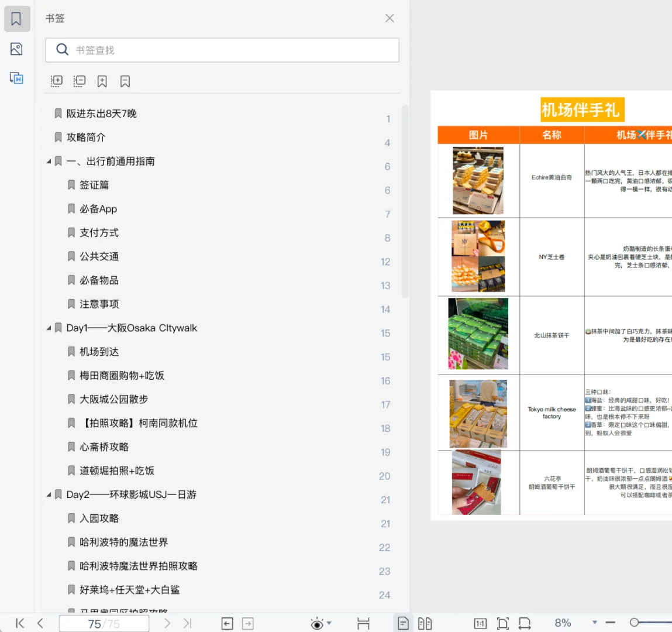This screenshot has height=632, width=672.
Task: Open the bookmarks sidebar panel icon
Action: click(x=16, y=19)
